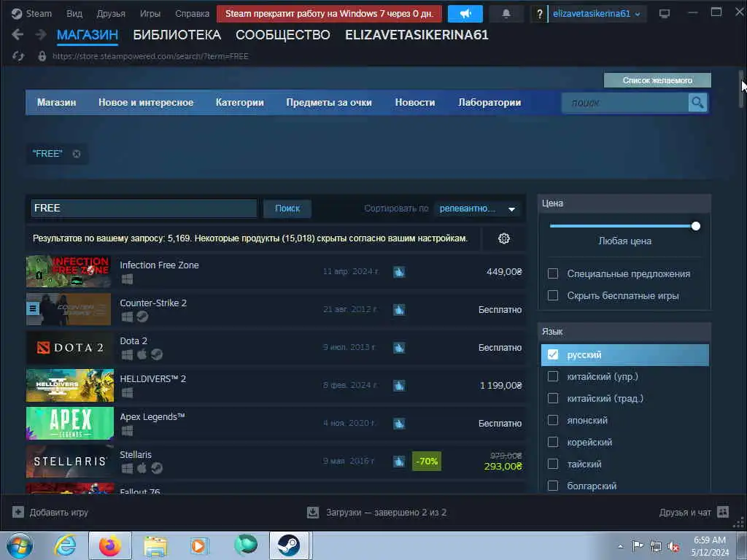The height and width of the screenshot is (560, 747).
Task: Collapse the Язык filter panel
Action: point(624,332)
